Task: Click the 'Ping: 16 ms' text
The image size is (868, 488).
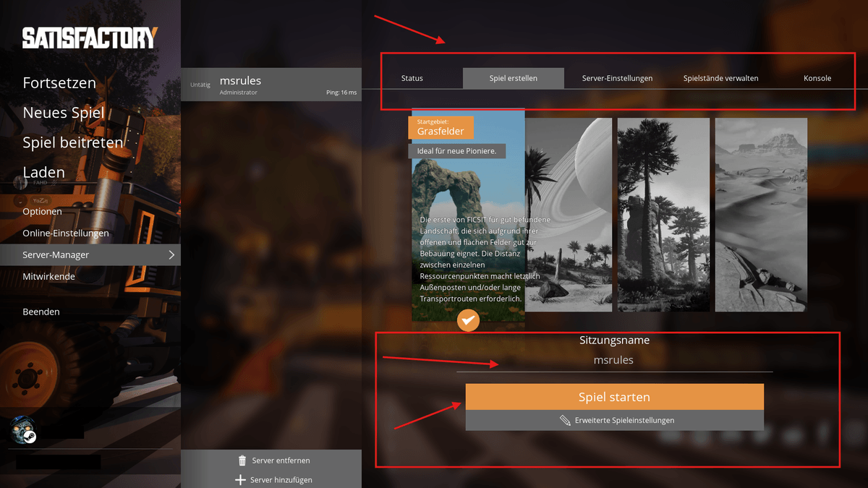Action: point(341,93)
